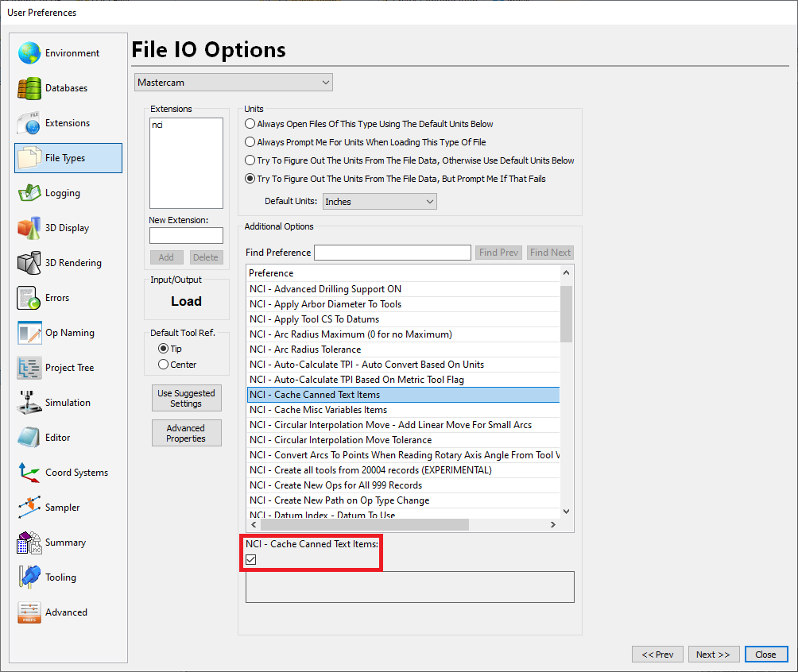798x672 pixels.
Task: Click the Add extension button
Action: 166,257
